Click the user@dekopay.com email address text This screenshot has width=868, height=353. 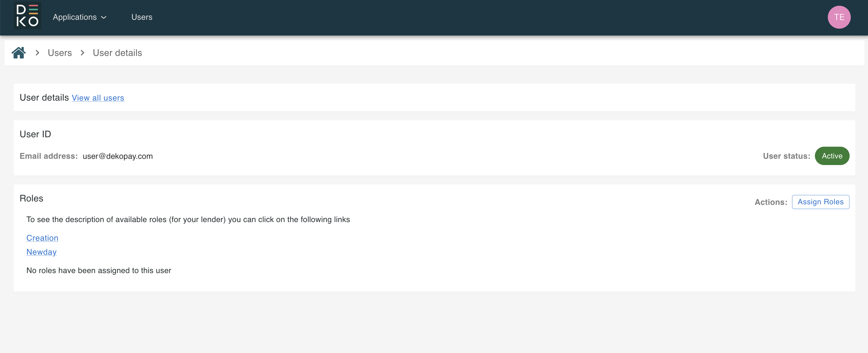click(x=118, y=156)
